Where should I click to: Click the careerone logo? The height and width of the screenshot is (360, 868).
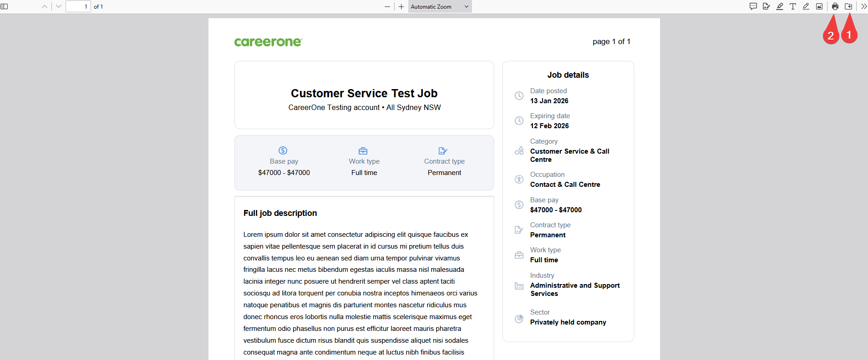pyautogui.click(x=268, y=42)
